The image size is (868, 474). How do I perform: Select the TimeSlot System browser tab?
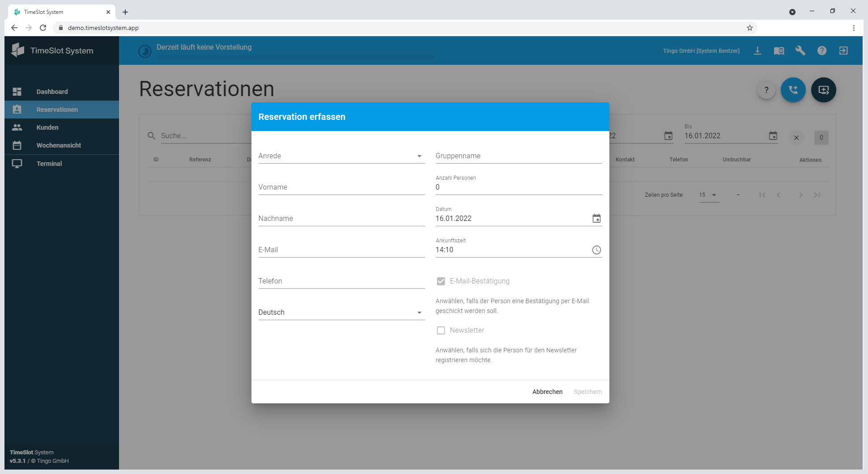click(62, 12)
